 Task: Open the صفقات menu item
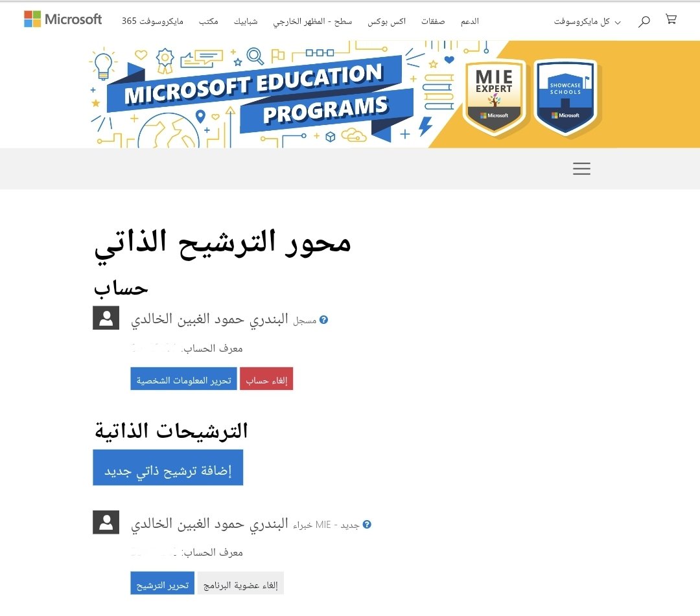pyautogui.click(x=433, y=21)
